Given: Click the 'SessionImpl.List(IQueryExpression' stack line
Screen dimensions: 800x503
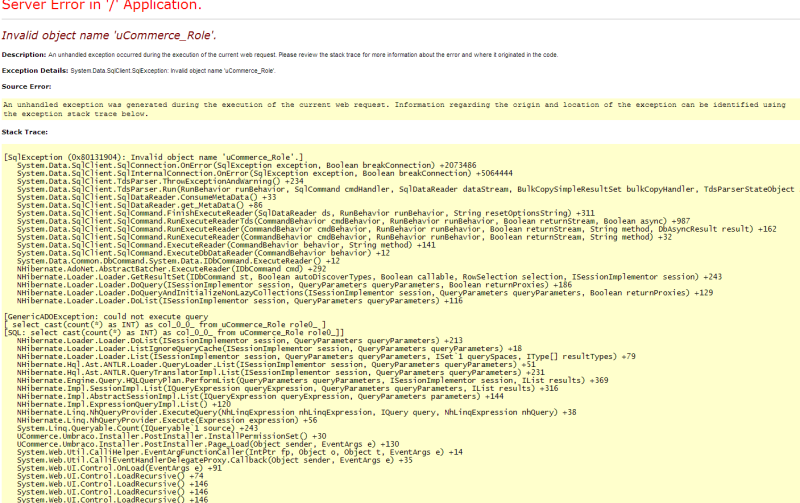Looking at the screenshot, I should [287, 388].
